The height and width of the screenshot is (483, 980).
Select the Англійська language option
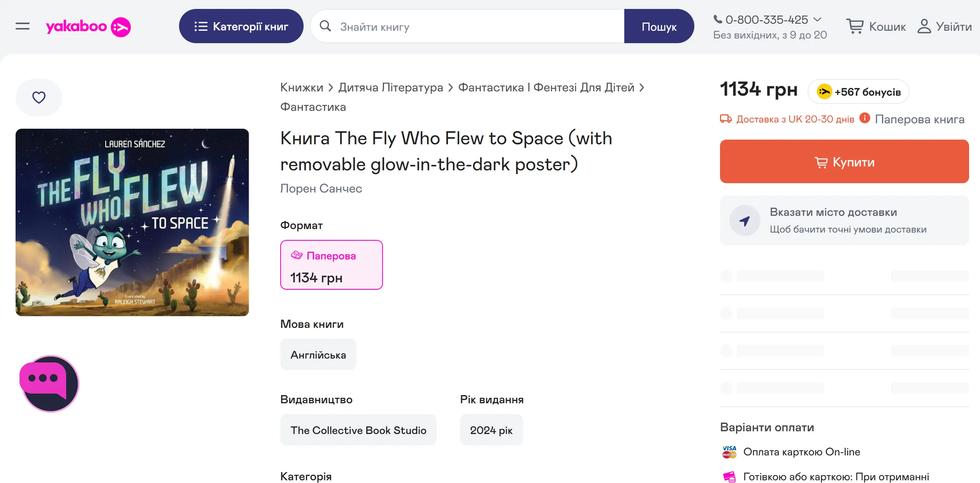pyautogui.click(x=318, y=355)
